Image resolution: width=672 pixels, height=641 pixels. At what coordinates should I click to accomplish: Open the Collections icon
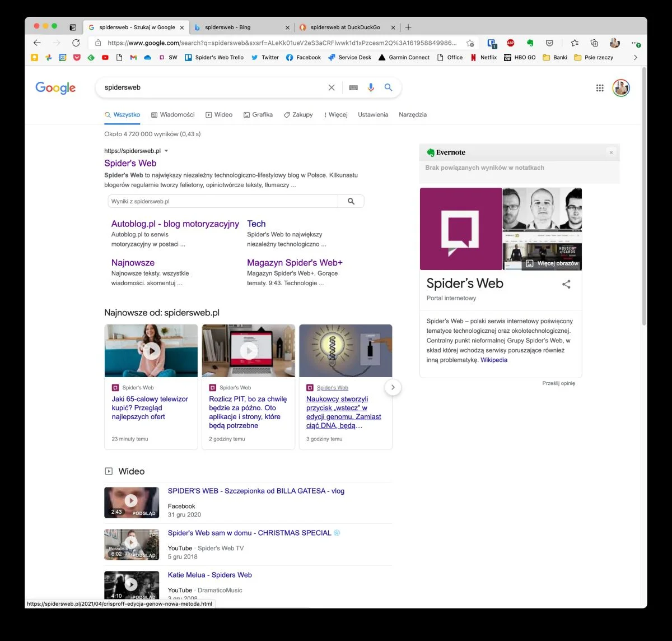pos(594,43)
